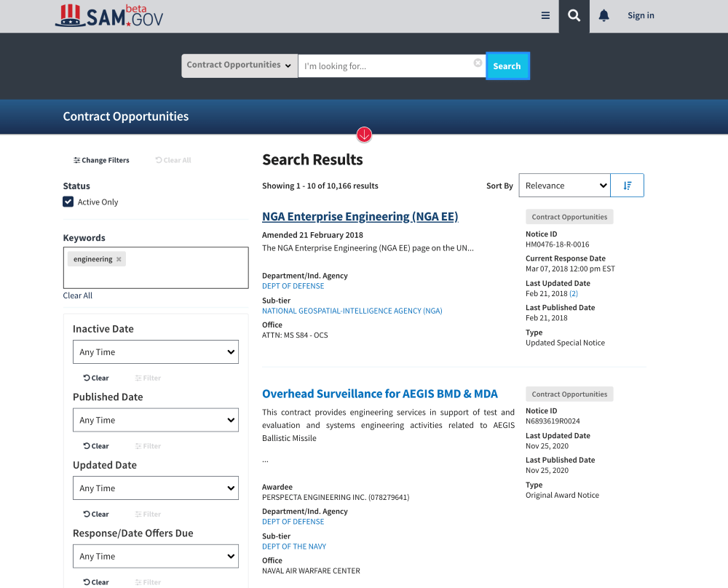Click 'Amended 21 February 2018' text

(x=312, y=235)
